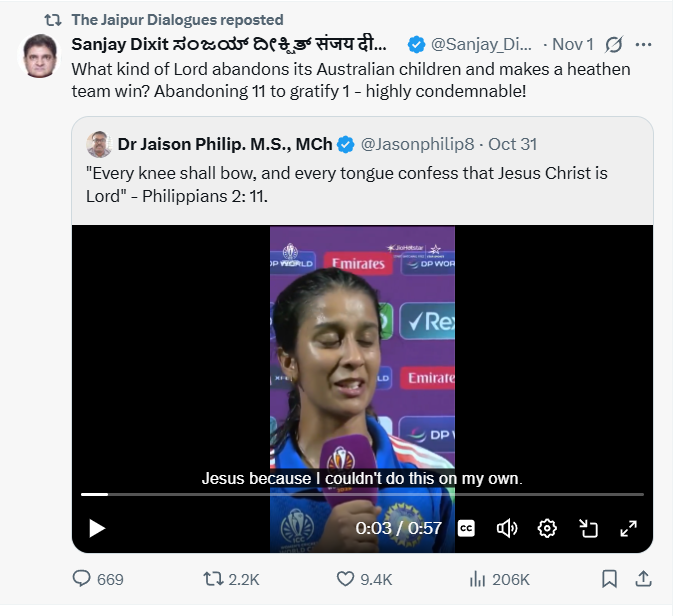Screen dimensions: 681x616
Task: Expand video to fullscreen
Action: (629, 528)
